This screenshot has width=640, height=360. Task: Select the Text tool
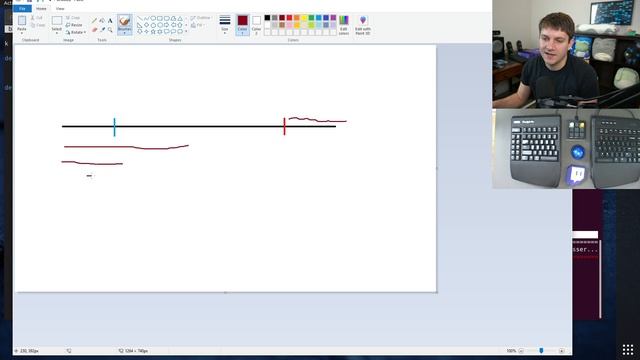click(110, 20)
